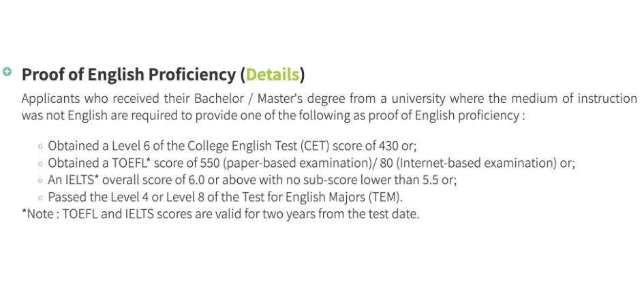Viewport: 644px width, 291px height.
Task: Click the College English Test (CET) line
Action: (x=232, y=146)
